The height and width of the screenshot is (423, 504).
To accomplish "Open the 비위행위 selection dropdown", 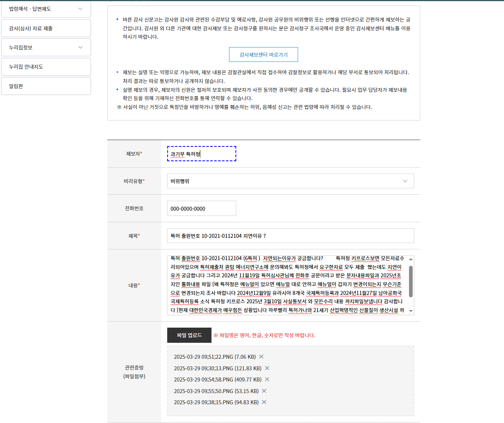I will 291,181.
